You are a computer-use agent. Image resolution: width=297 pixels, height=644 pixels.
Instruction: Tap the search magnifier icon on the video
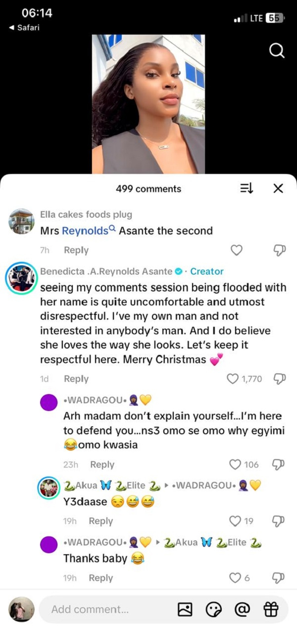click(276, 50)
